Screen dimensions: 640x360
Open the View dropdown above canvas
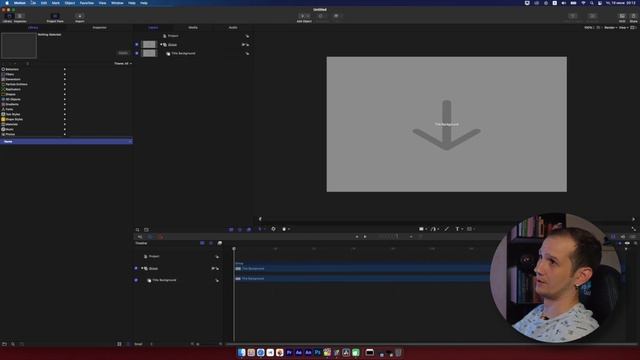623,28
